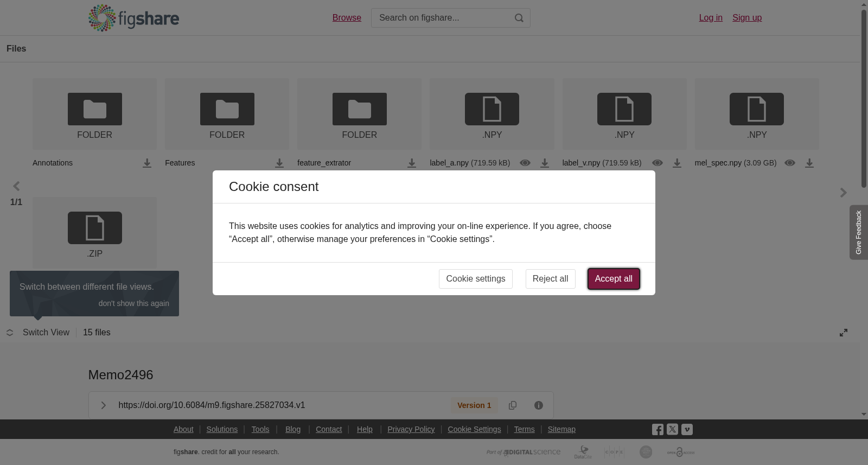Open the figshare logo homepage
Viewport: 868px width, 465px height.
click(133, 18)
